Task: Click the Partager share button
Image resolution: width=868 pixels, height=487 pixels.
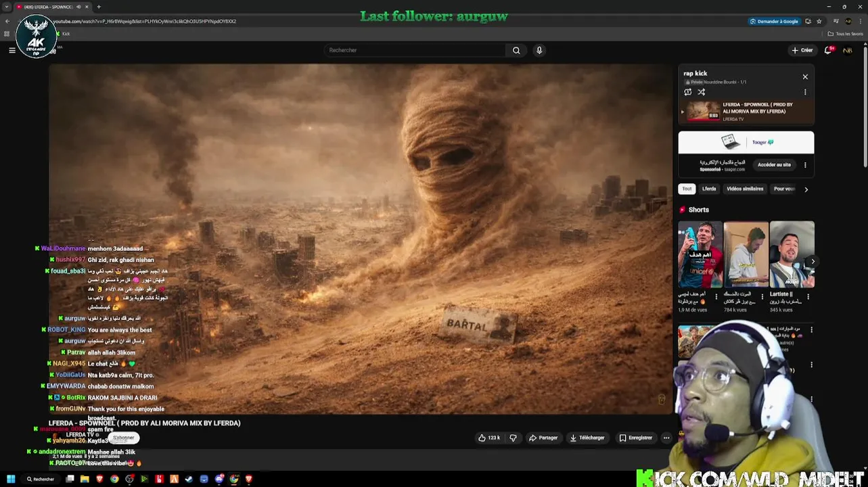Action: pos(543,438)
